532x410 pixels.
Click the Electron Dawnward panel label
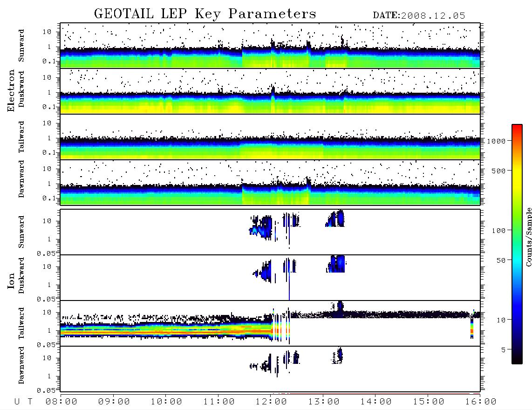(x=21, y=179)
